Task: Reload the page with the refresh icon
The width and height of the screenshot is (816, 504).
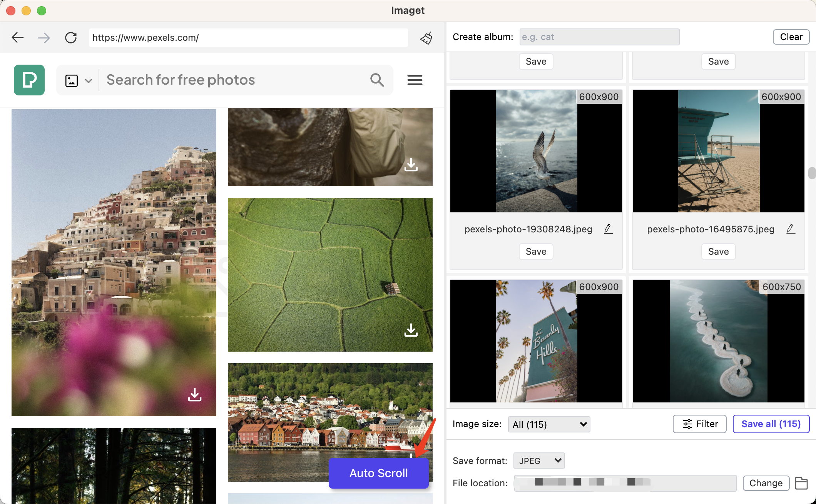Action: (x=71, y=38)
